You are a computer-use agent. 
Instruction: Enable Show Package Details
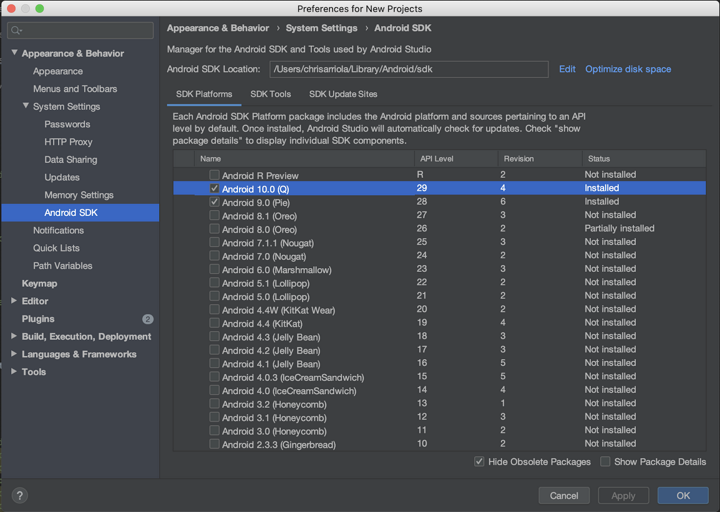pyautogui.click(x=605, y=462)
